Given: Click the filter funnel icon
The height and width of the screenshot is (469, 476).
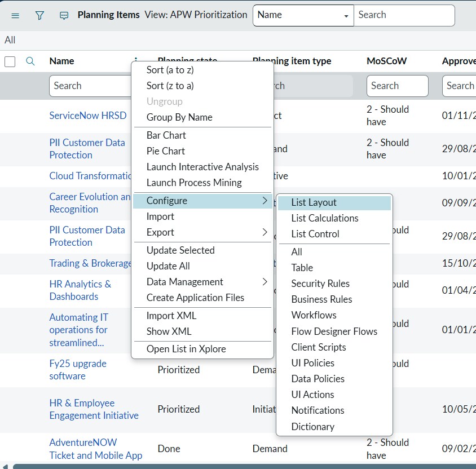Looking at the screenshot, I should tap(39, 16).
